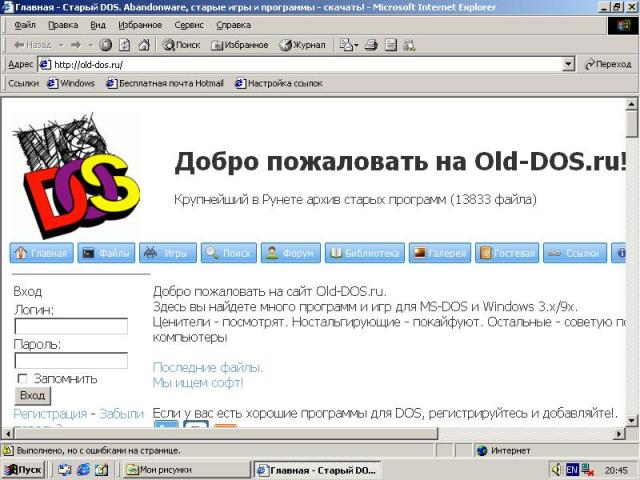The height and width of the screenshot is (480, 640).
Task: Click the network connection tray icon
Action: (x=588, y=470)
